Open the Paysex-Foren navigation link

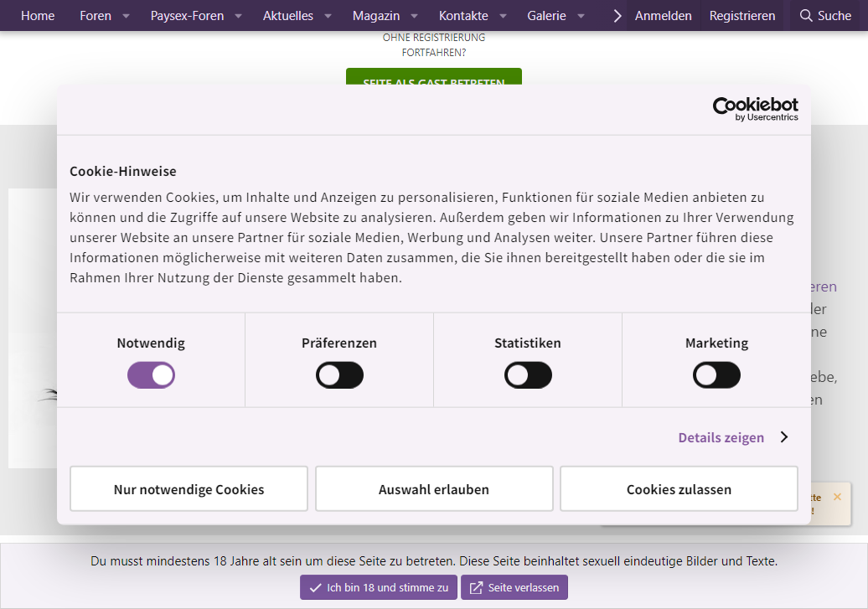(187, 16)
